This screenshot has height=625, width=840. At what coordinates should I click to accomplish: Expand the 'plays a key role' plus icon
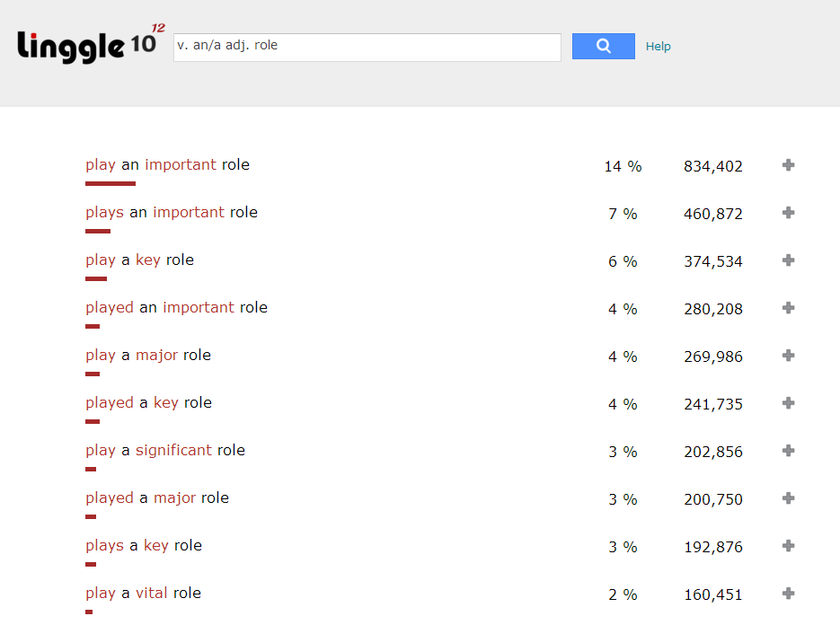coord(788,546)
